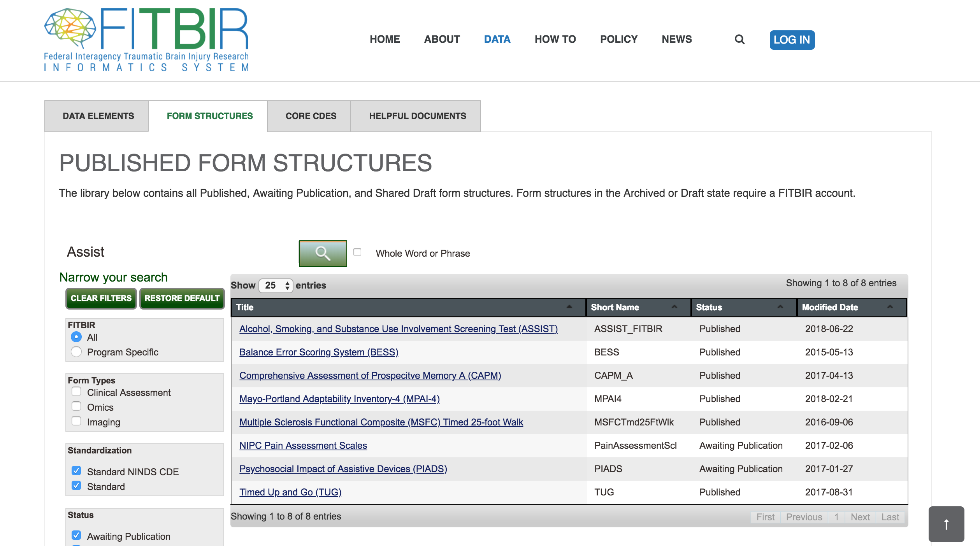Image resolution: width=980 pixels, height=546 pixels.
Task: Sort table by Title column arrow
Action: 569,307
